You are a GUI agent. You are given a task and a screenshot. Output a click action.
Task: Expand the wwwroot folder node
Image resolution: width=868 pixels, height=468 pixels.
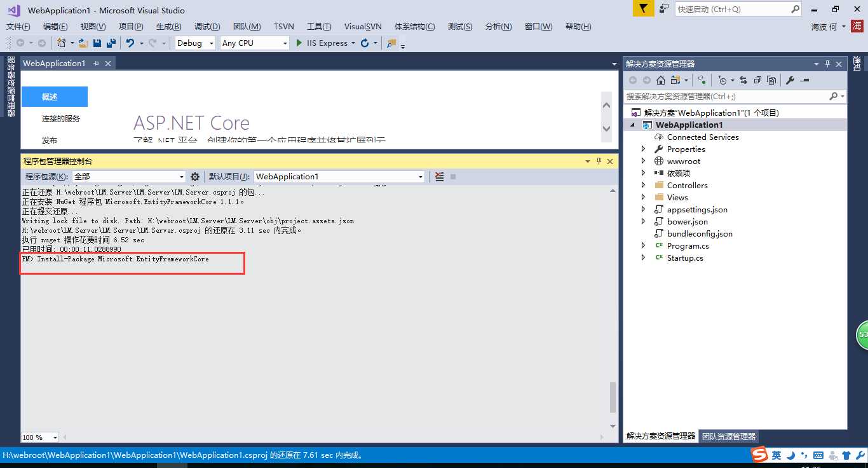coord(643,162)
